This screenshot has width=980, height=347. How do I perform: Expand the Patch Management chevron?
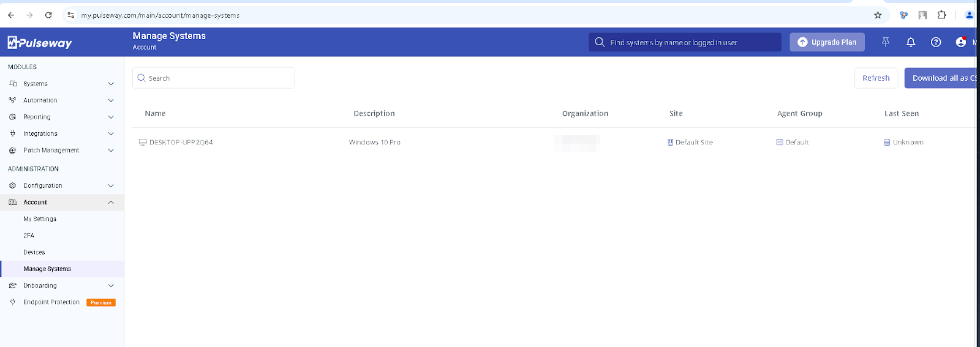pos(111,150)
